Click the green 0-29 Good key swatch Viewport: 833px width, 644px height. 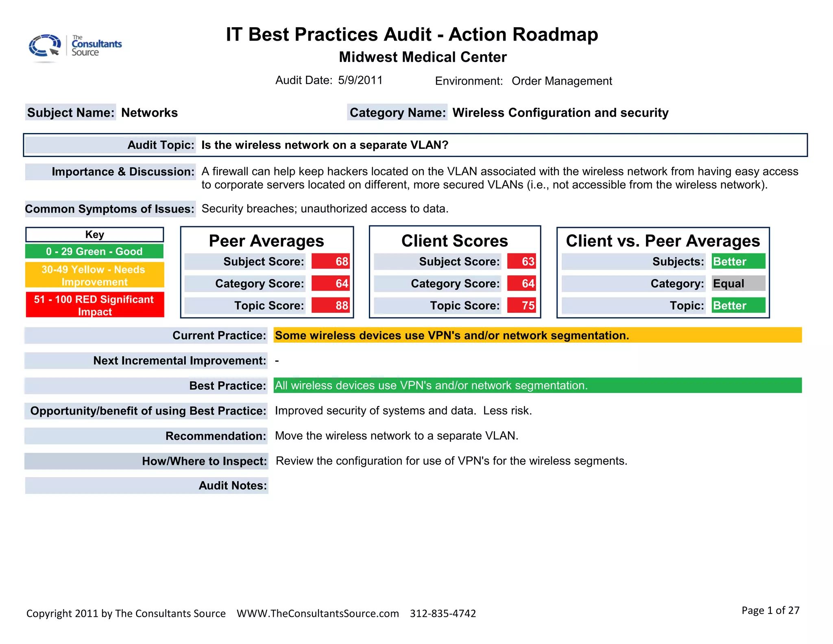point(94,251)
